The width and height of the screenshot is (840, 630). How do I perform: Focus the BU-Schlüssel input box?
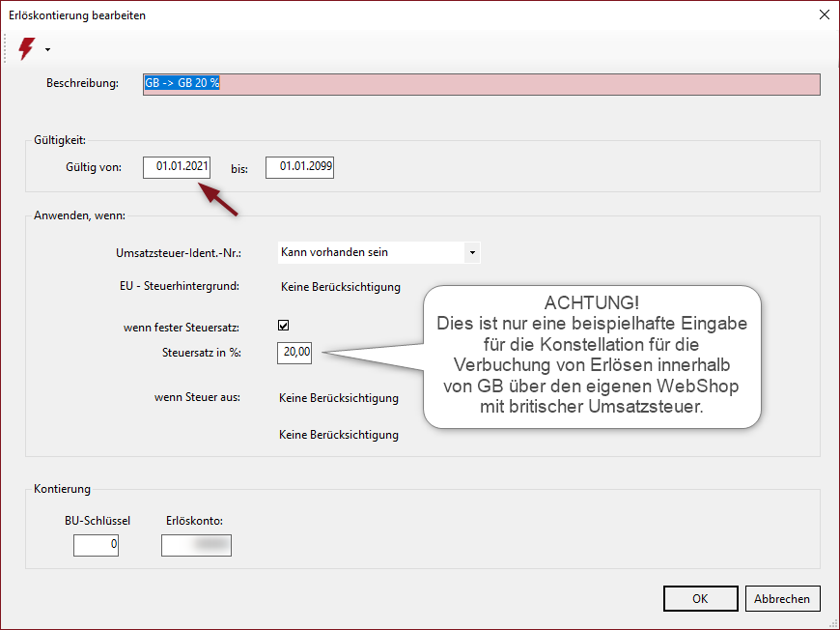pos(96,545)
